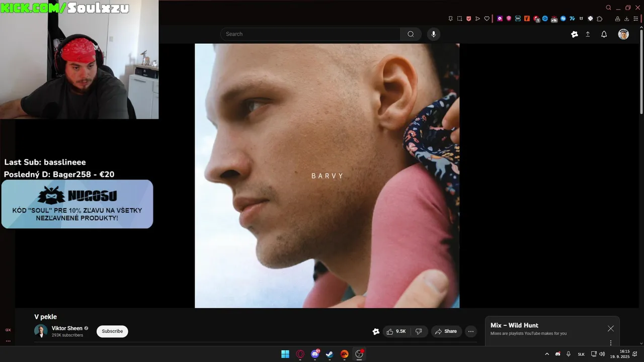This screenshot has height=362, width=644.
Task: Open the account avatar menu
Action: click(623, 34)
